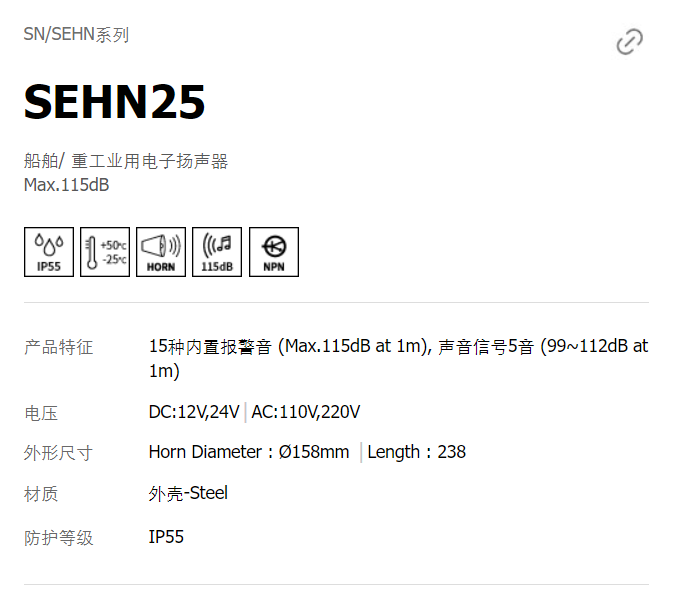Viewport: 680px width, 609px height.
Task: Click the Length : 238 value
Action: click(x=417, y=452)
